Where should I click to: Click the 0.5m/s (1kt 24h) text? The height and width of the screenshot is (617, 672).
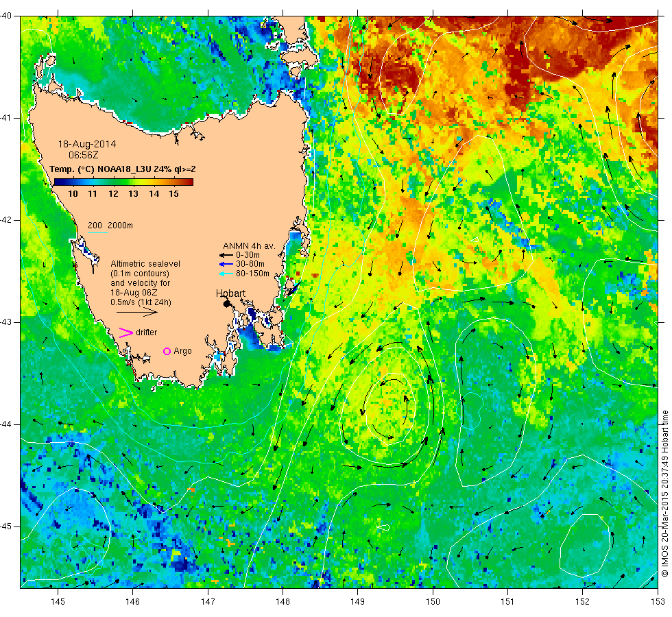(141, 302)
